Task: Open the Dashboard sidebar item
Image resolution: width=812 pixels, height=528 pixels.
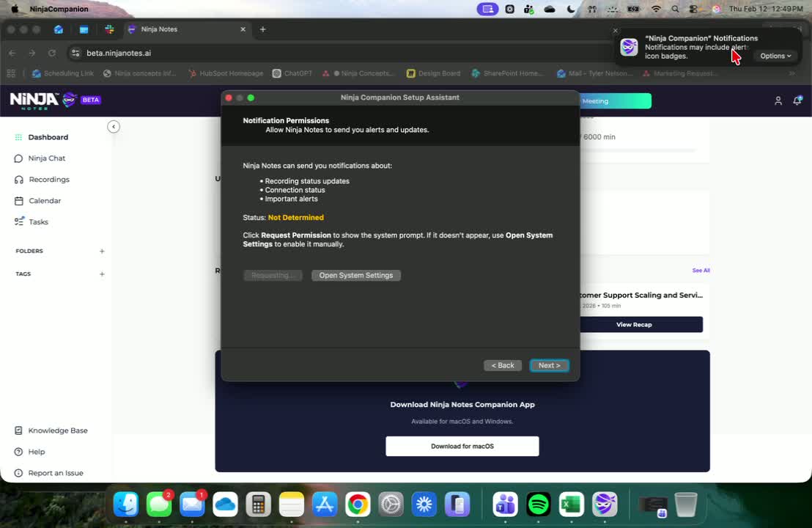Action: [x=48, y=137]
